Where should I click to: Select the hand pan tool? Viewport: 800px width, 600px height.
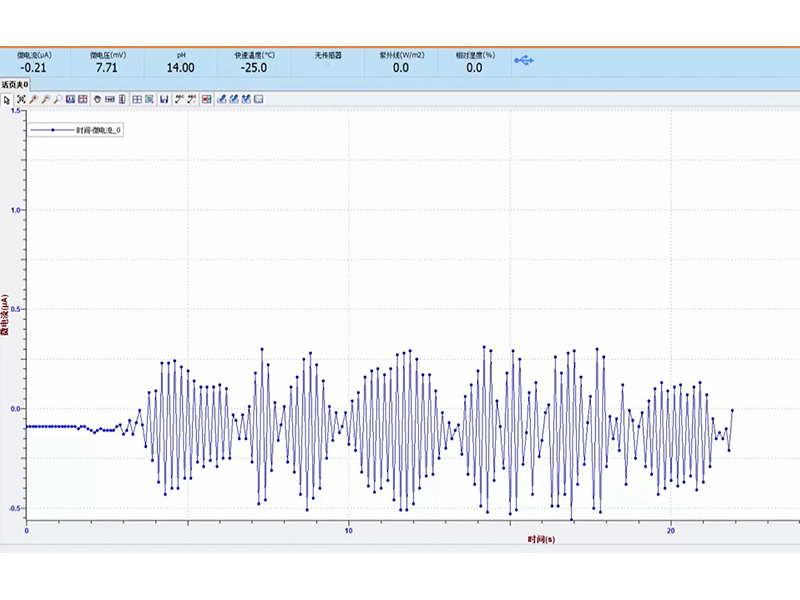[x=97, y=99]
